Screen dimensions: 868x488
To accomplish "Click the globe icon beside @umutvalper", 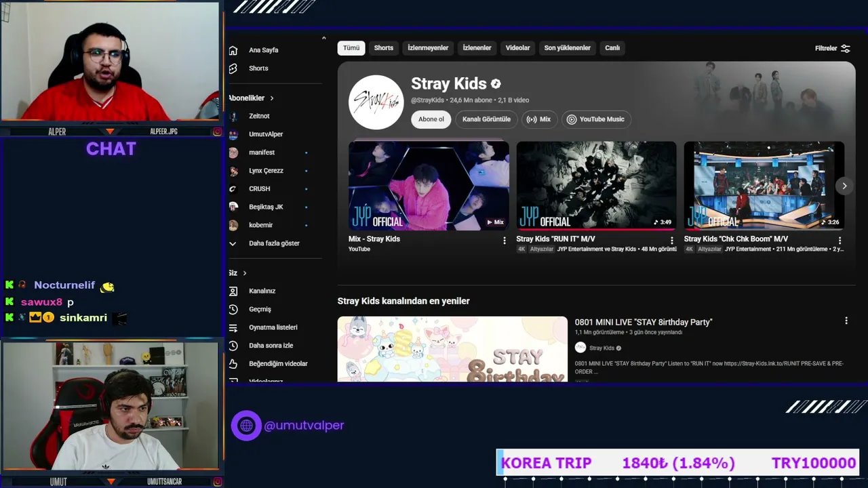I will click(x=246, y=426).
